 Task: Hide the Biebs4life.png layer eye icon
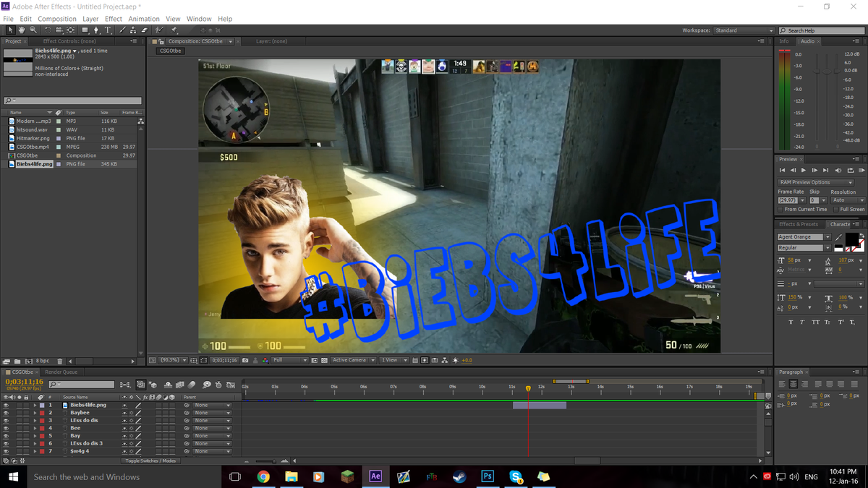coord(6,406)
